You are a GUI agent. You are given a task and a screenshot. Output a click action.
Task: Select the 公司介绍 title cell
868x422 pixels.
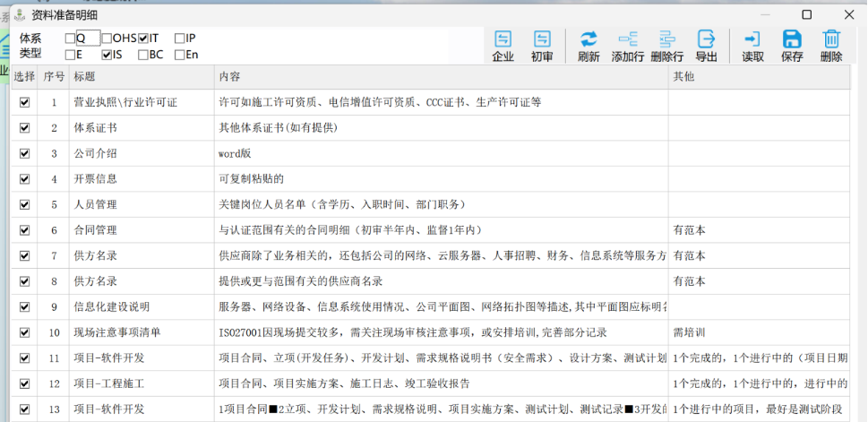[142, 153]
